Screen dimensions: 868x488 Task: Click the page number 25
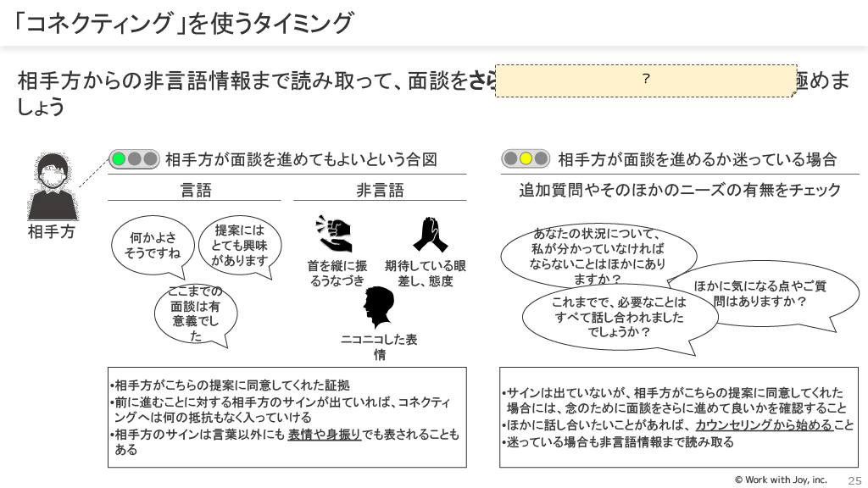[854, 480]
